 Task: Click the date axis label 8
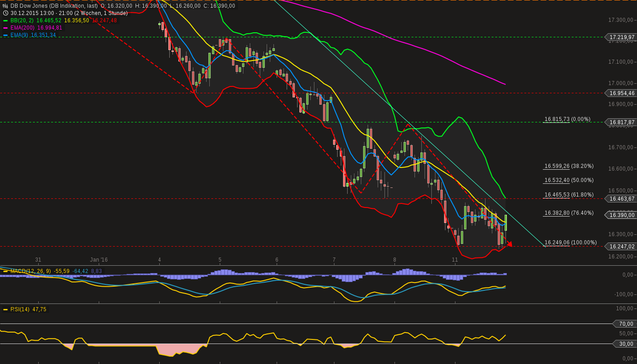pos(394,260)
